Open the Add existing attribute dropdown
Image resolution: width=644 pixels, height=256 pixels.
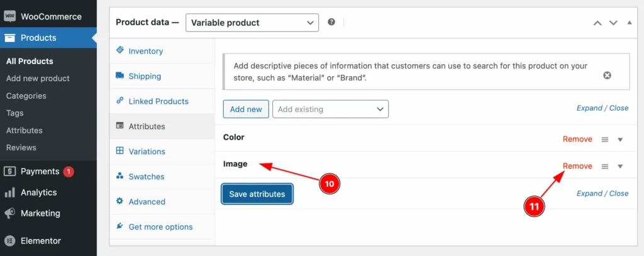coord(330,109)
